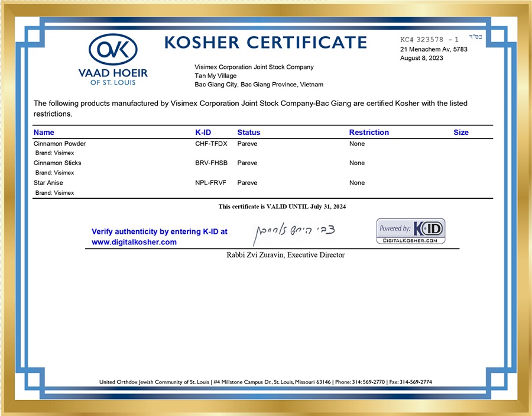Click the 'Status' column header
This screenshot has height=416, width=532.
(249, 133)
